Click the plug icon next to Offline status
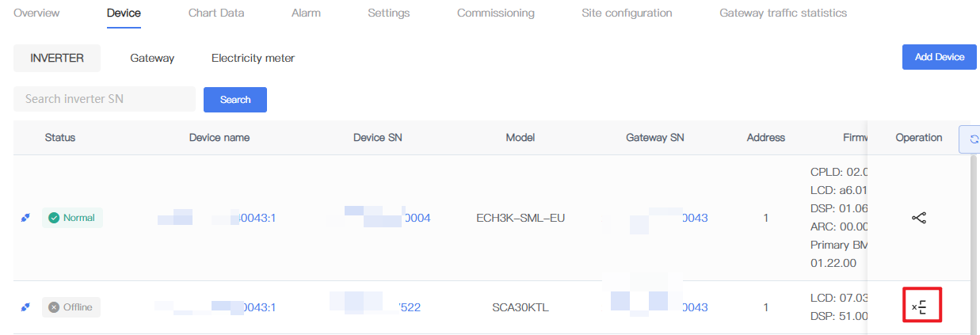 (25, 307)
